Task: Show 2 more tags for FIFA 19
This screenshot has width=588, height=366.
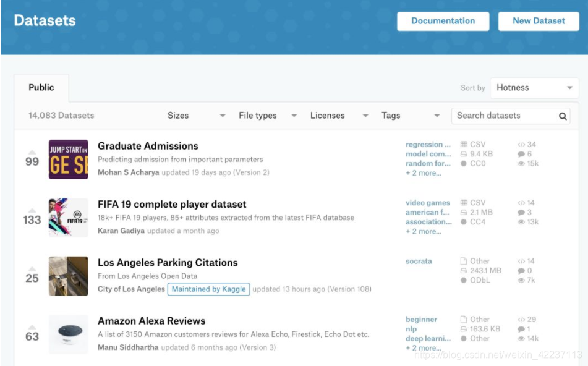Action: (424, 232)
